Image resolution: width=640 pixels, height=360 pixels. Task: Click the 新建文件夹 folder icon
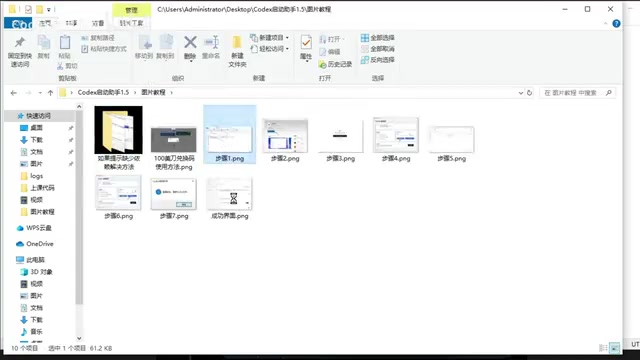click(237, 42)
